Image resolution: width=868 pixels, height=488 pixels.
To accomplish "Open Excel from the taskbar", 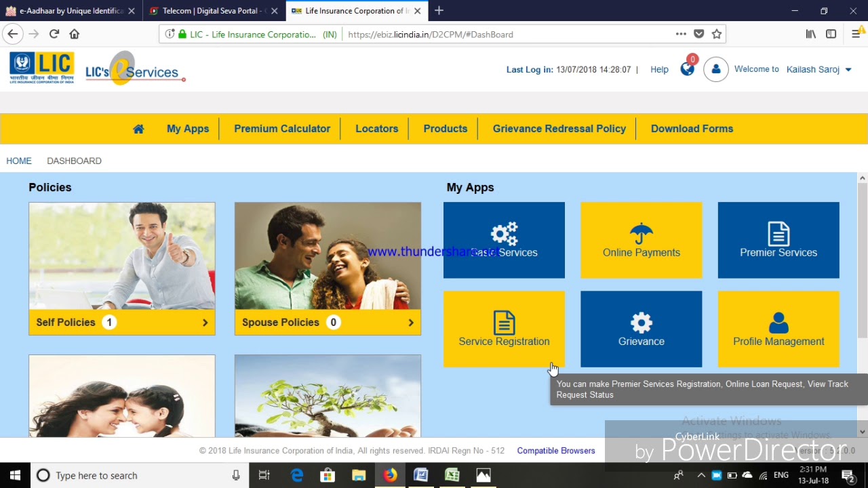I will [452, 475].
